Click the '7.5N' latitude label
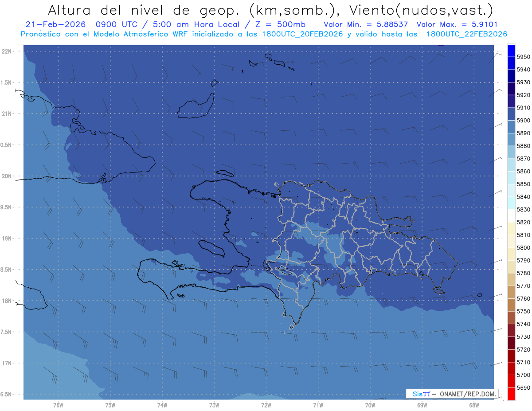The height and width of the screenshot is (411, 532). (x=6, y=332)
